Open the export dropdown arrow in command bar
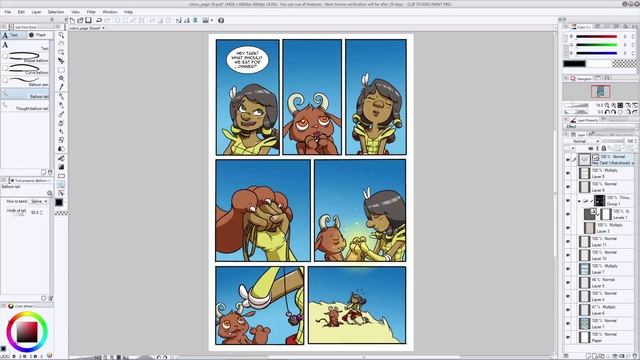 212,20
